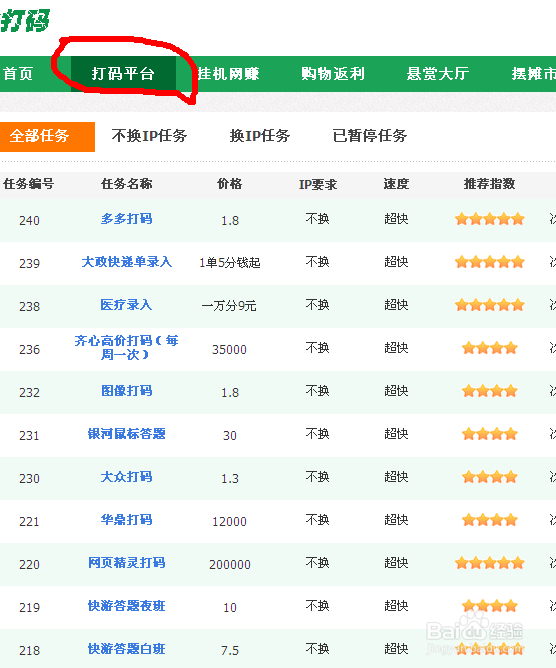
Task: Click price 一万分9元
Action: pos(229,306)
